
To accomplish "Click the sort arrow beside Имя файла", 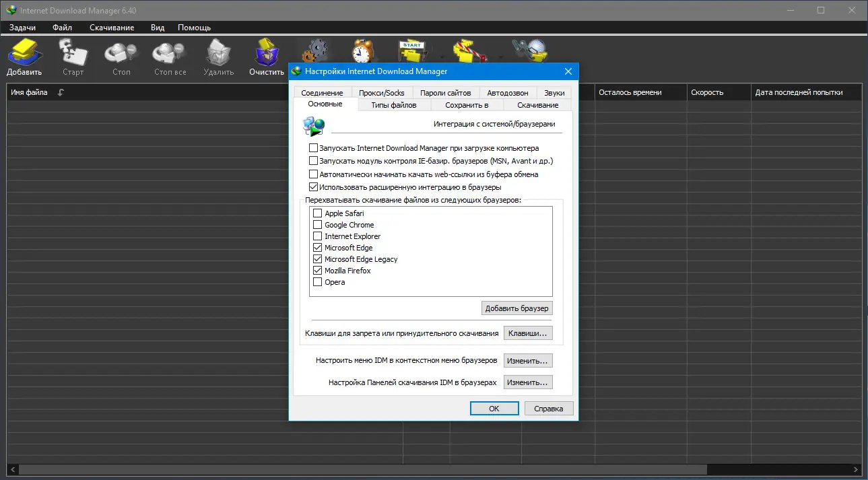I will coord(61,92).
